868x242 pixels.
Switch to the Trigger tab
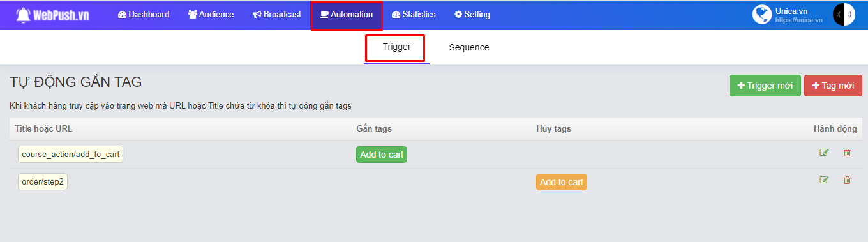(x=396, y=47)
